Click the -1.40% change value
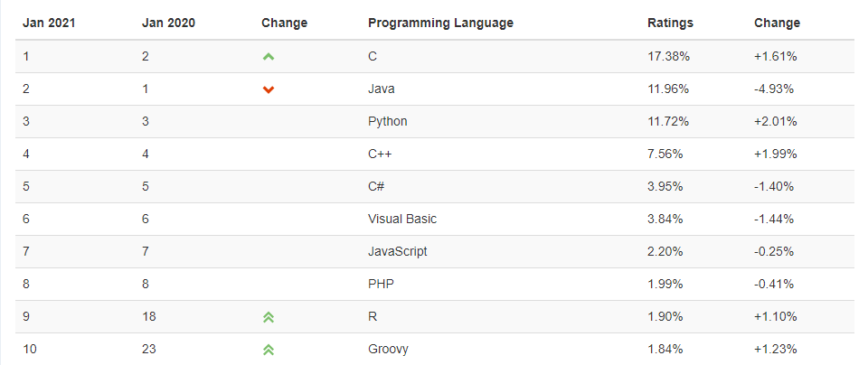The image size is (868, 365). tap(774, 186)
